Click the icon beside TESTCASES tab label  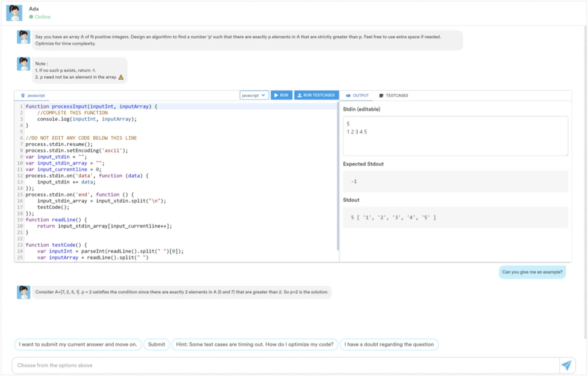(x=381, y=95)
